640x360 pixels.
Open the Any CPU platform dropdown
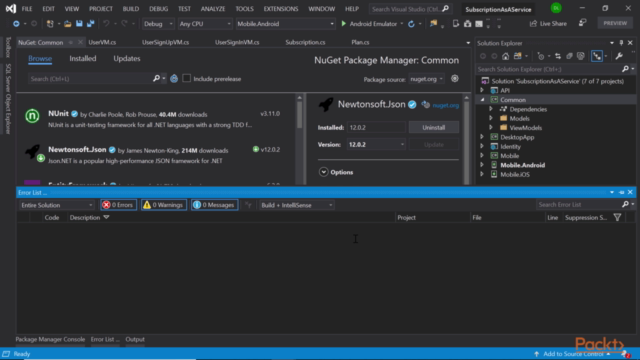tap(204, 24)
